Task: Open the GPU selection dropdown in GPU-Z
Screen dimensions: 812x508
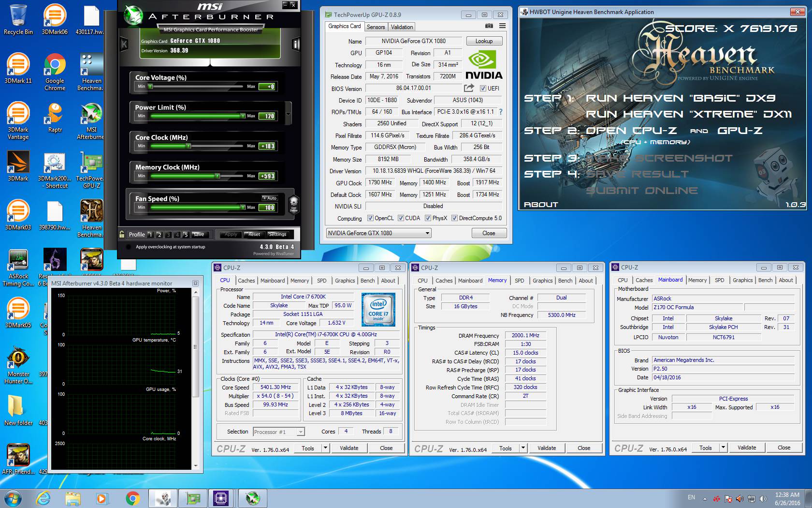Action: [427, 233]
